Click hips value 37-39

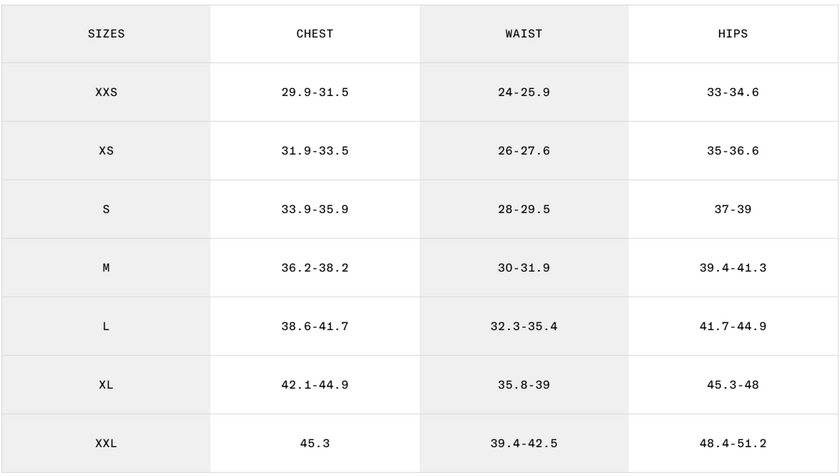733,209
